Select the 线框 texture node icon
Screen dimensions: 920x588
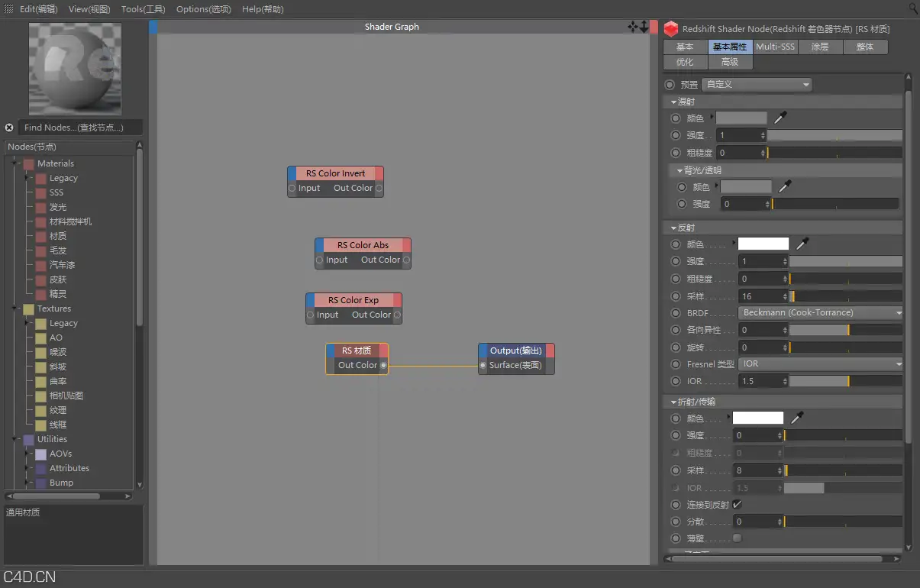[41, 425]
